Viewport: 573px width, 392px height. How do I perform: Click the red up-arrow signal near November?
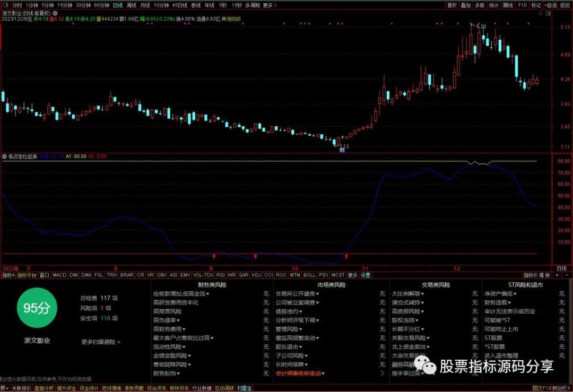pos(346,257)
